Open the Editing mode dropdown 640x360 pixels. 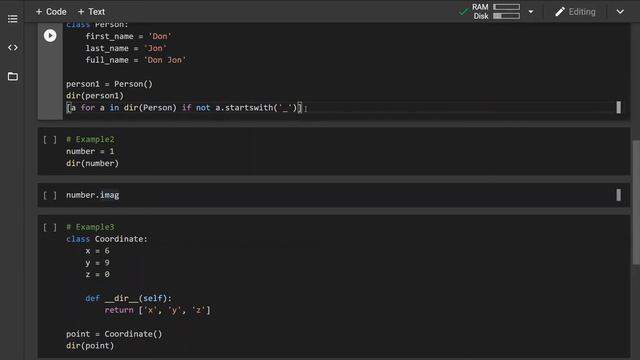pos(575,12)
